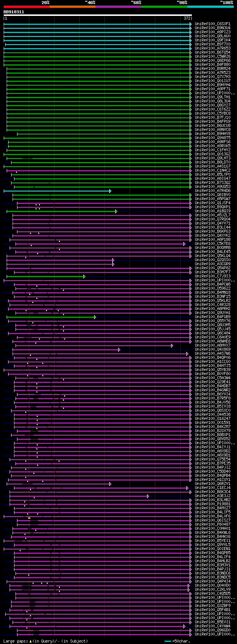Click label UniRef100_Q6RZV1
Screen dimensions: 237x644
[213, 484]
